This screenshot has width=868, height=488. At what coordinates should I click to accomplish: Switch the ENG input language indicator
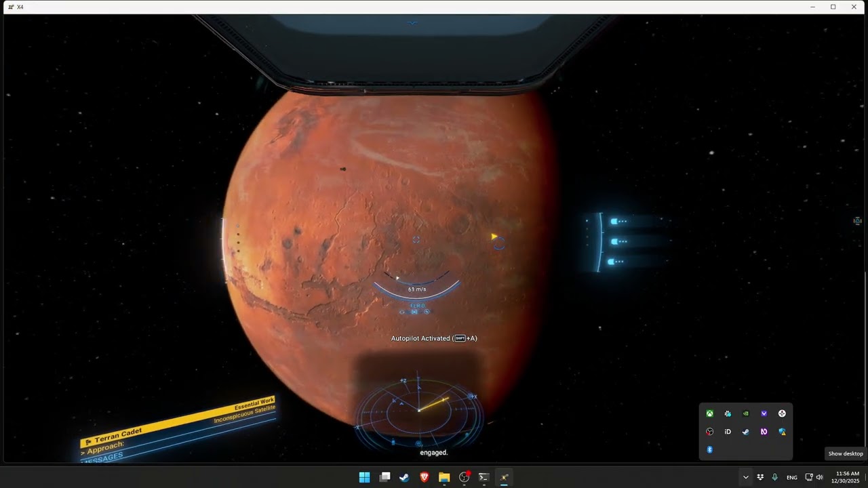[x=791, y=477]
